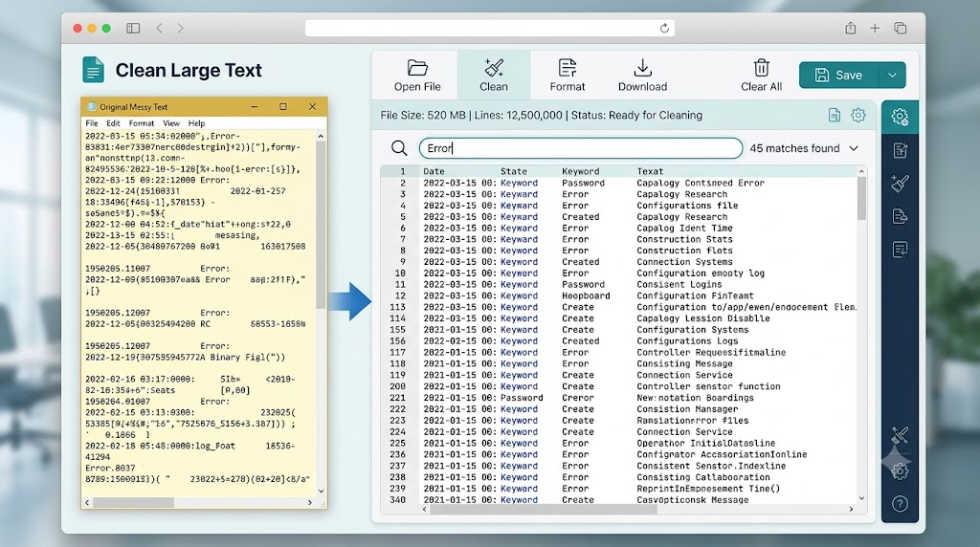
Task: Click the Clear All trash icon
Action: [x=761, y=68]
